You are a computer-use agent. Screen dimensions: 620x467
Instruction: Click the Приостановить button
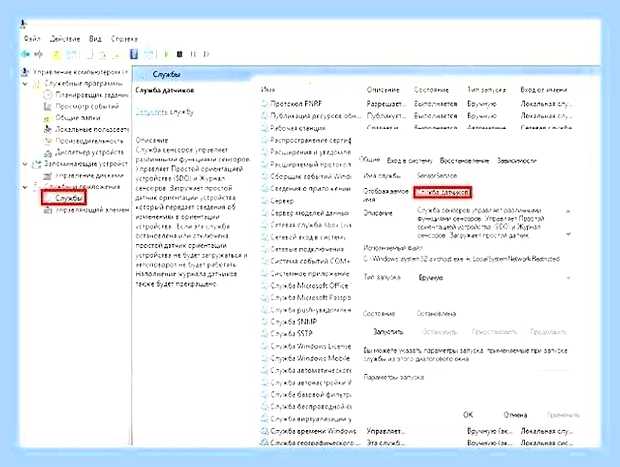tap(494, 332)
